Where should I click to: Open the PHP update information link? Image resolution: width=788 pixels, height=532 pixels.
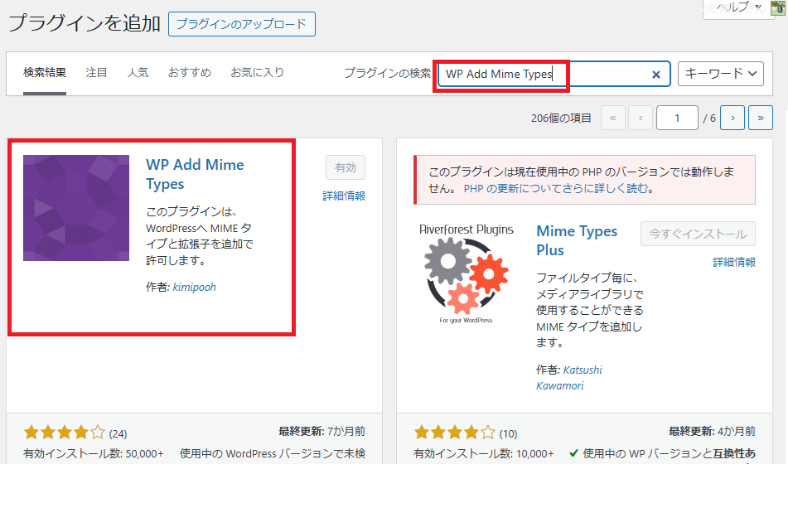(x=556, y=188)
